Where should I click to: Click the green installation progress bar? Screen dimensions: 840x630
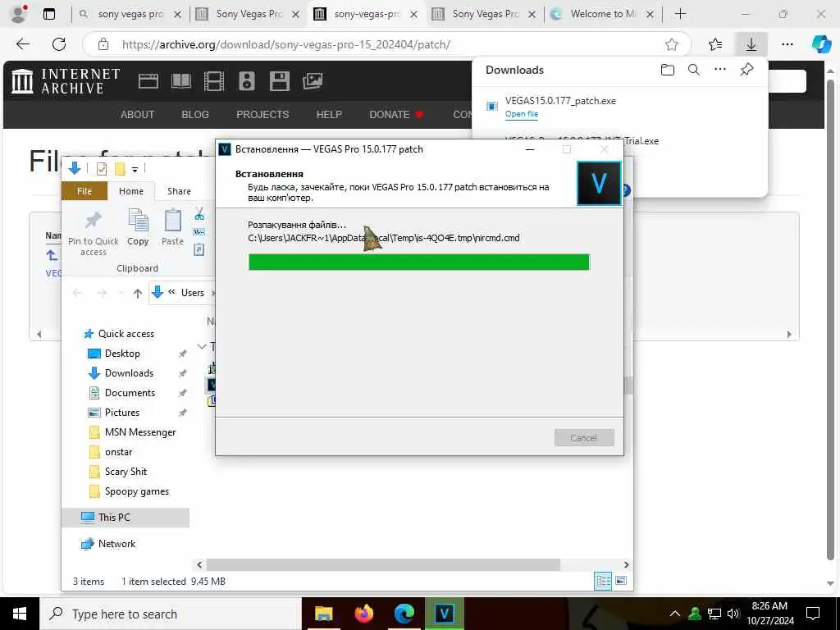coord(419,262)
